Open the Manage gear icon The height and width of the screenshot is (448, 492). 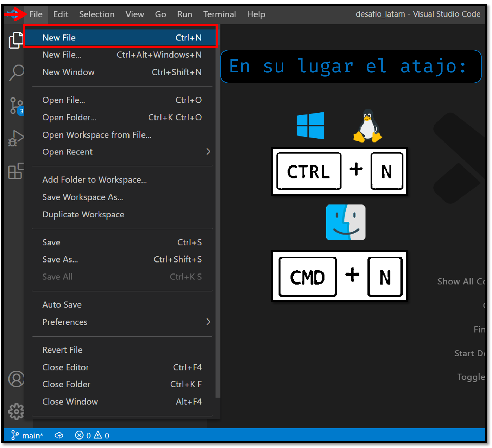coord(16,411)
